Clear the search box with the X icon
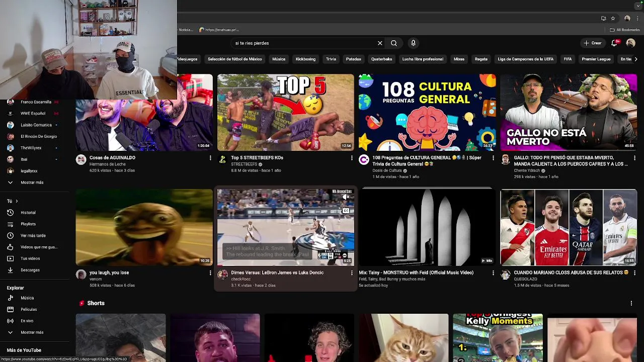The image size is (644, 362). tap(380, 43)
